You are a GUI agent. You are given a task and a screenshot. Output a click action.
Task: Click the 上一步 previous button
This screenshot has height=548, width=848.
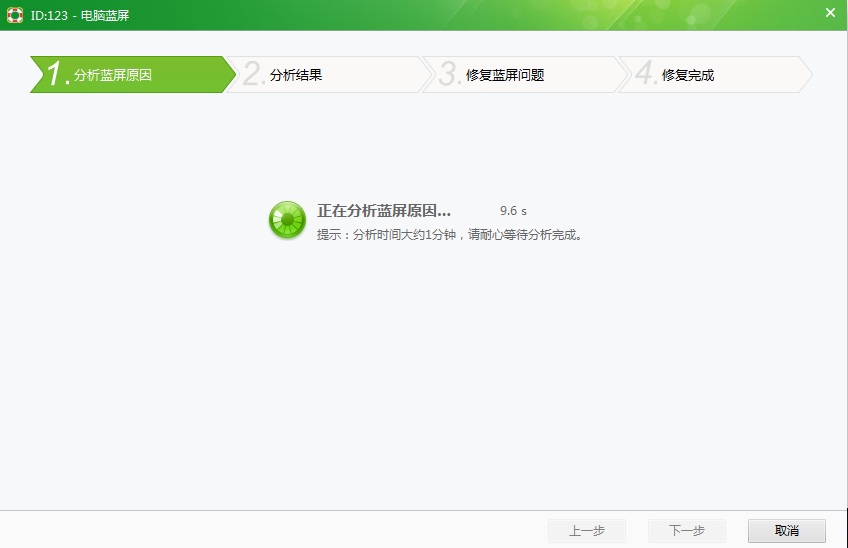tap(587, 531)
